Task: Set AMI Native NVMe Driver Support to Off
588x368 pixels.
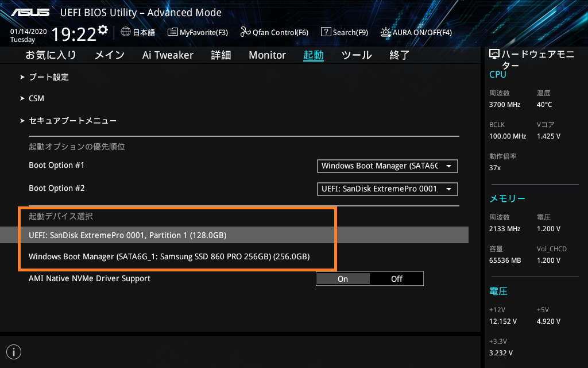Action: click(x=396, y=279)
